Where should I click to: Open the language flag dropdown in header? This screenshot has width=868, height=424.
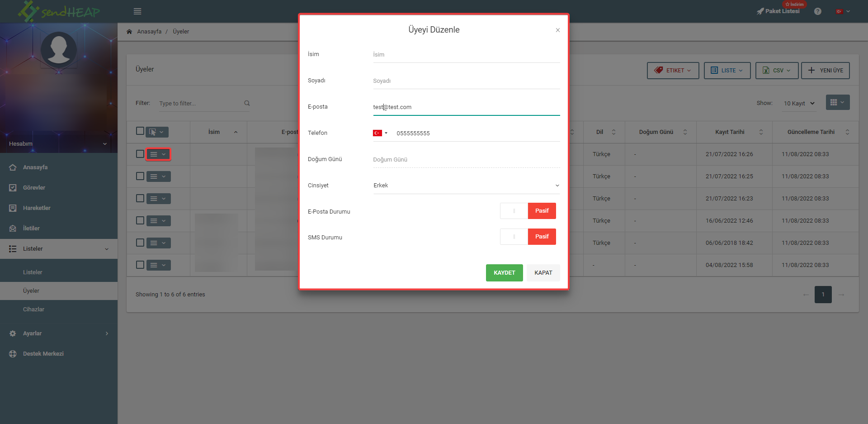pyautogui.click(x=843, y=11)
